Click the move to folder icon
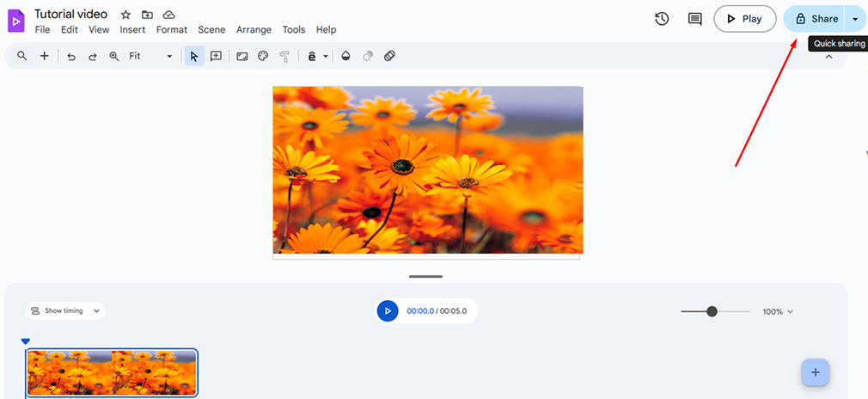 pyautogui.click(x=147, y=15)
